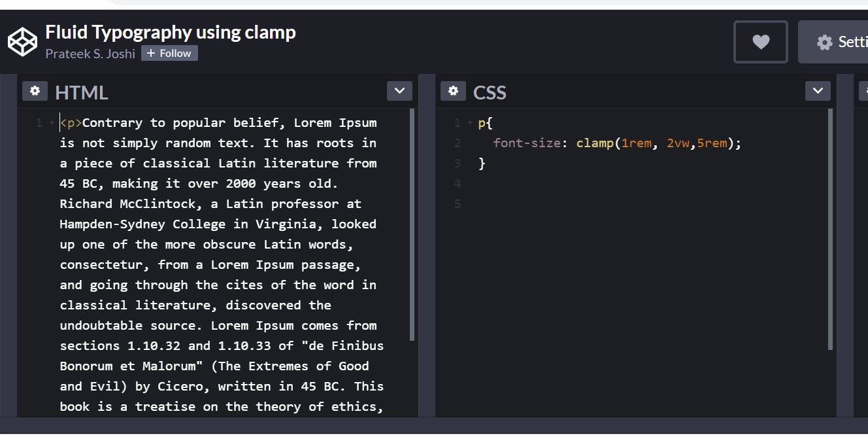Click the heart icon to love this pen
This screenshot has height=437, width=868.
coord(760,41)
